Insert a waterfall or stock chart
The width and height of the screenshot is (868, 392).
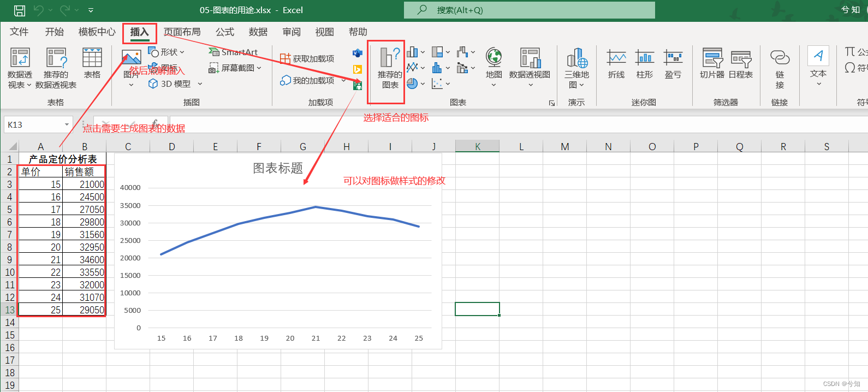[x=466, y=52]
